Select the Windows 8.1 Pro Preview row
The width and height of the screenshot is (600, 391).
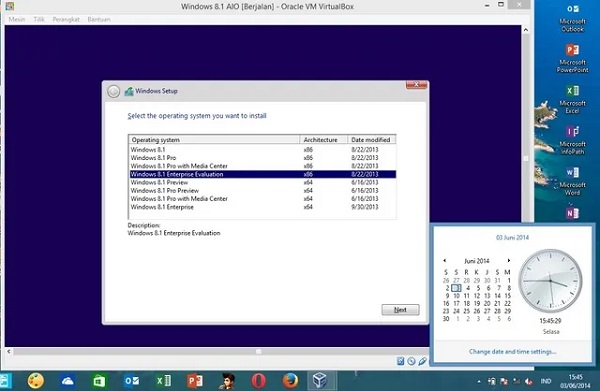click(x=262, y=191)
